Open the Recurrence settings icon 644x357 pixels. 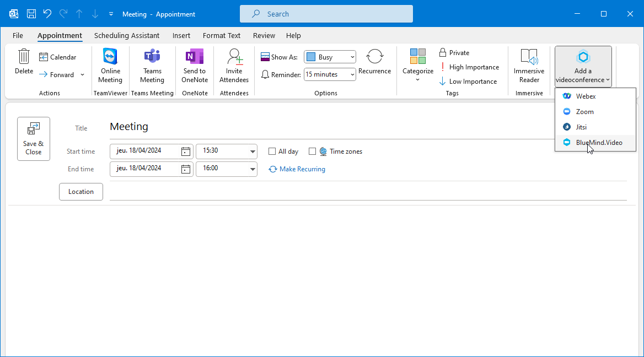[374, 57]
